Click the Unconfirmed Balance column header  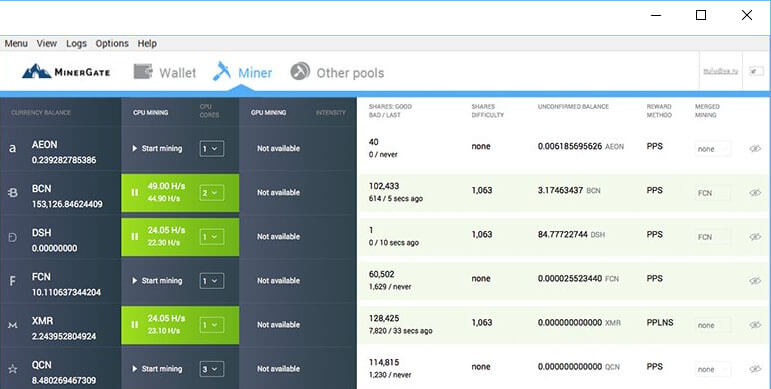573,107
